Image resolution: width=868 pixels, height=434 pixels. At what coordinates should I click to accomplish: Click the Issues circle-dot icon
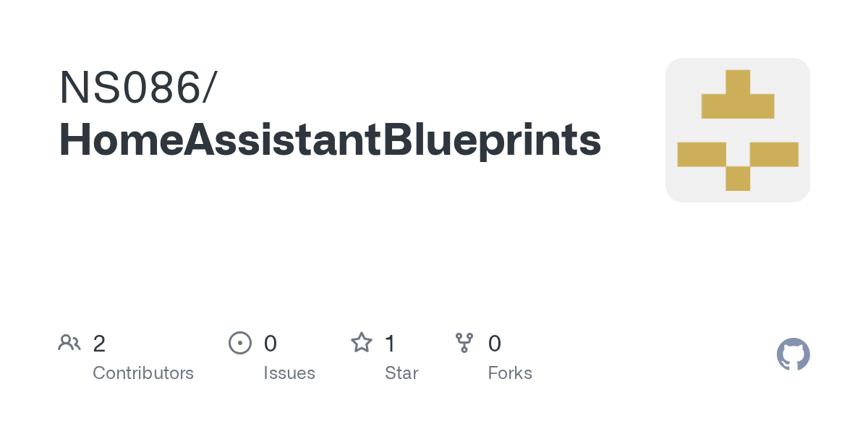coord(239,343)
